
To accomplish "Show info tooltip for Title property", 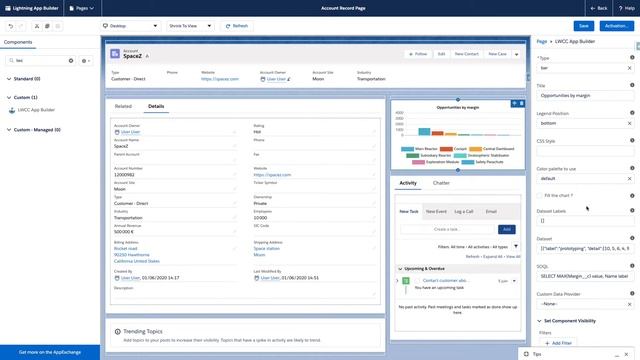I will click(632, 85).
